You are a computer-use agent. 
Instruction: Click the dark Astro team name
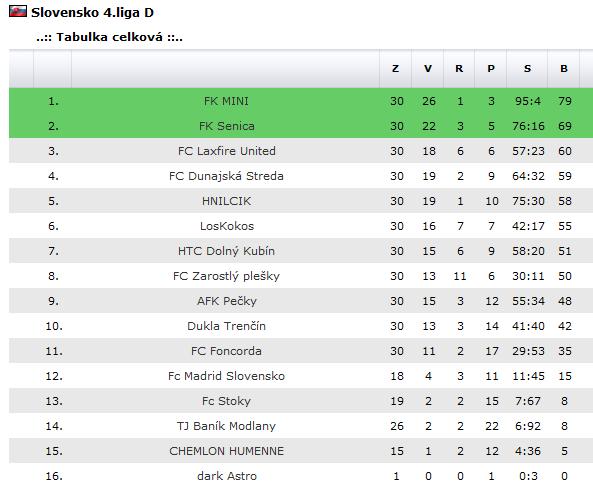tap(227, 476)
